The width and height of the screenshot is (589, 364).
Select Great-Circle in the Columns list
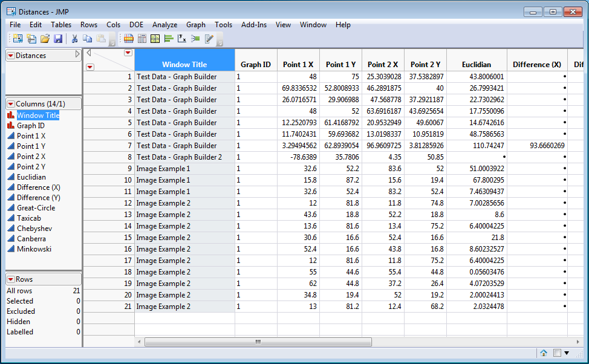36,207
